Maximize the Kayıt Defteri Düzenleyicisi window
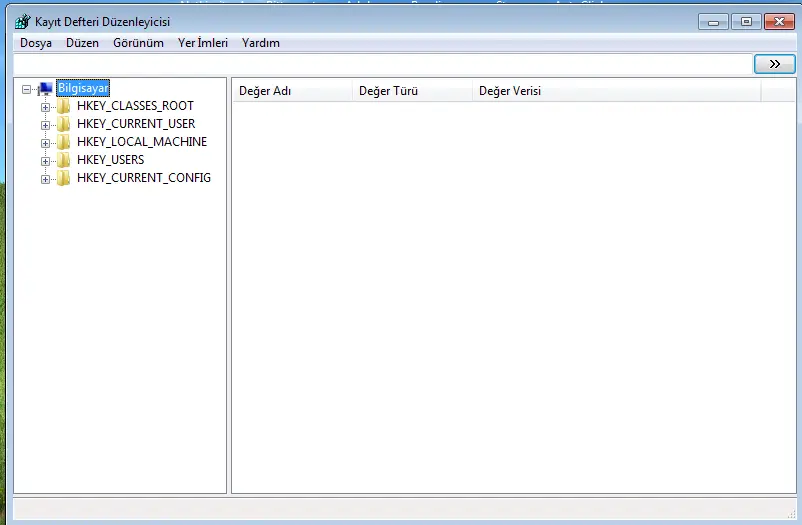 (746, 22)
